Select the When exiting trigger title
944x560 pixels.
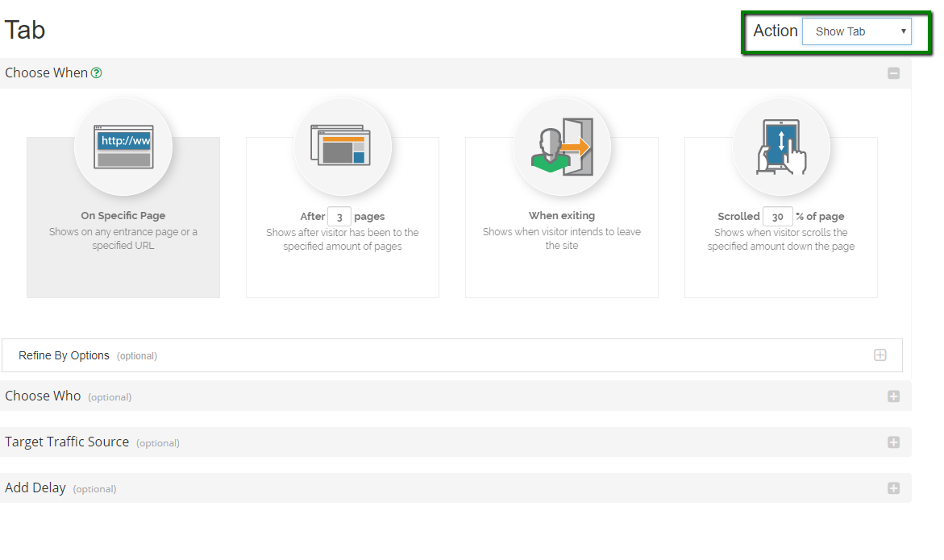[561, 216]
